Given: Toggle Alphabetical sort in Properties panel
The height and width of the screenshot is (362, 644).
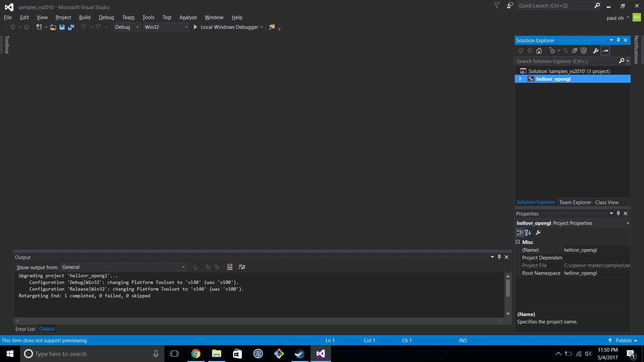Looking at the screenshot, I should pos(528,233).
